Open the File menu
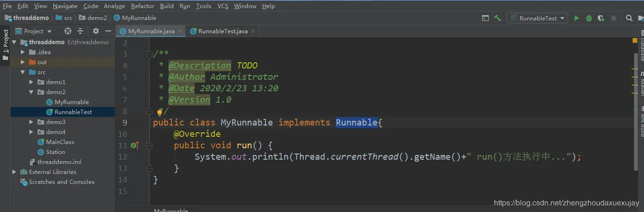This screenshot has height=212, width=644. click(x=8, y=6)
